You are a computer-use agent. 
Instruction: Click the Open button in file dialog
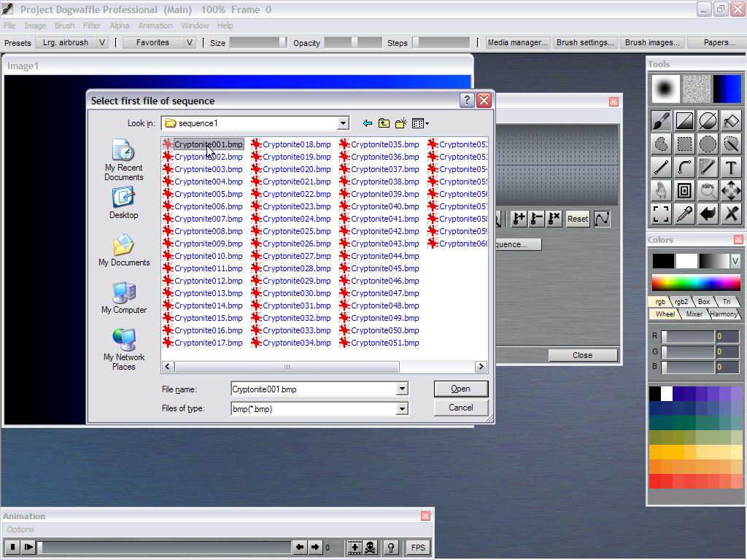(x=460, y=389)
